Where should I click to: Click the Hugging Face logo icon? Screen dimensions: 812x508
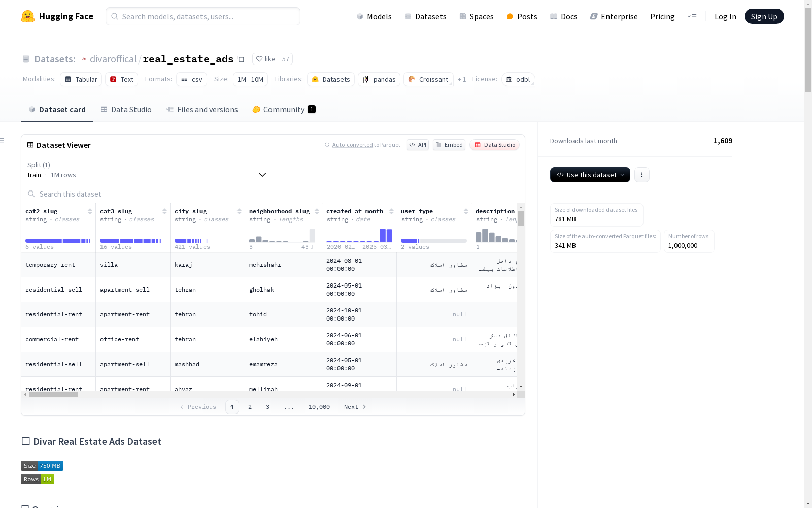(28, 16)
